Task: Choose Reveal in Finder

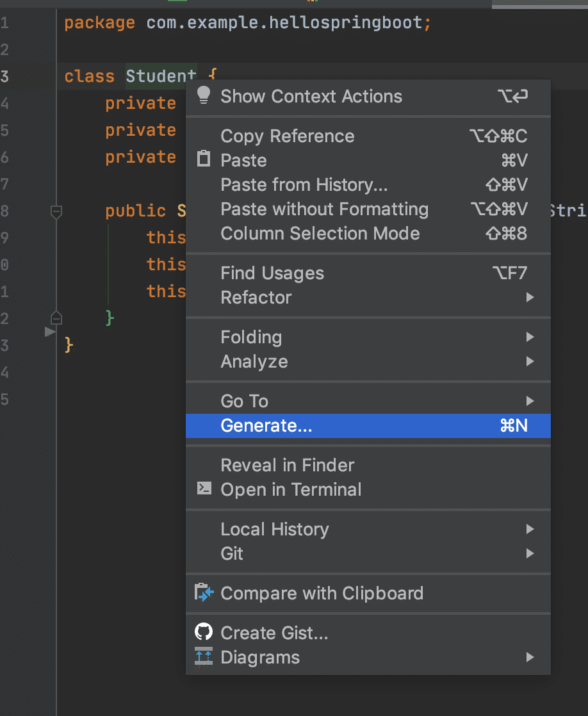Action: click(x=287, y=465)
